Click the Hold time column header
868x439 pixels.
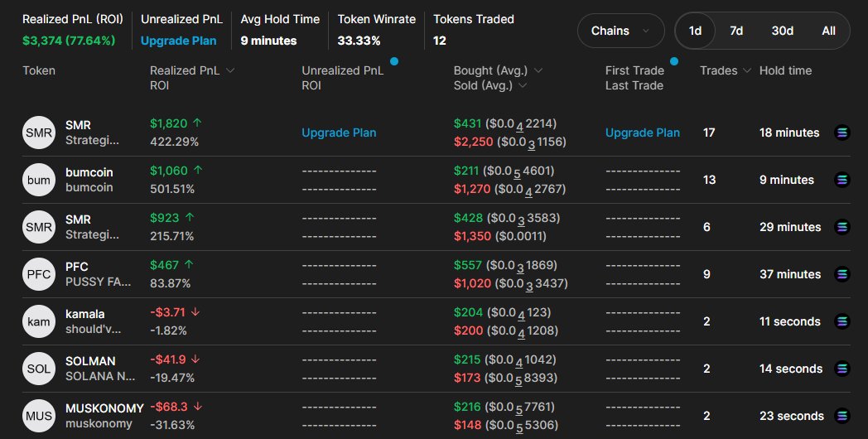(x=785, y=70)
